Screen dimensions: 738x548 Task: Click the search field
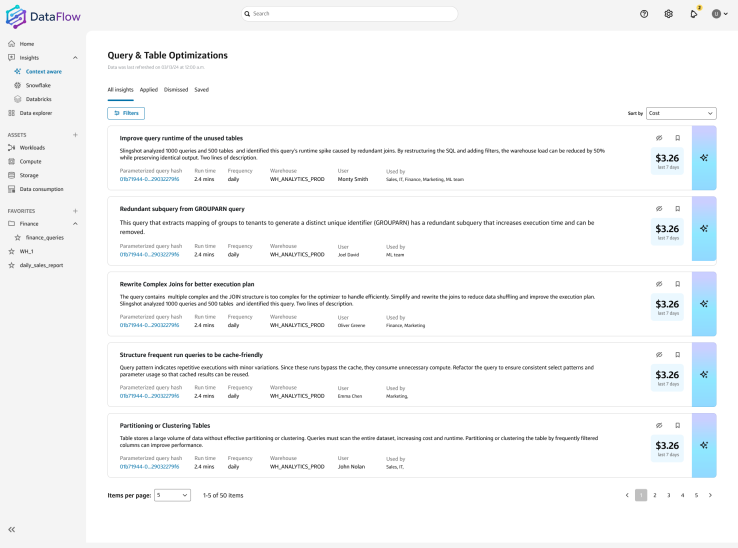[349, 14]
